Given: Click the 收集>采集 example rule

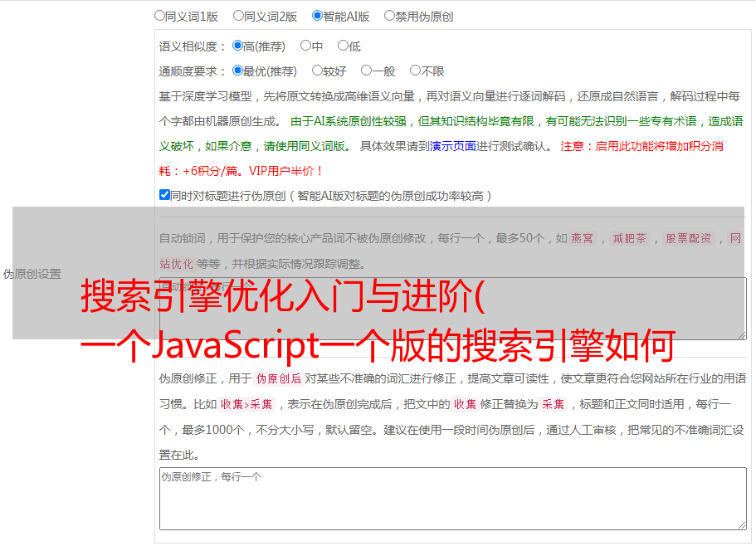Looking at the screenshot, I should (x=246, y=404).
